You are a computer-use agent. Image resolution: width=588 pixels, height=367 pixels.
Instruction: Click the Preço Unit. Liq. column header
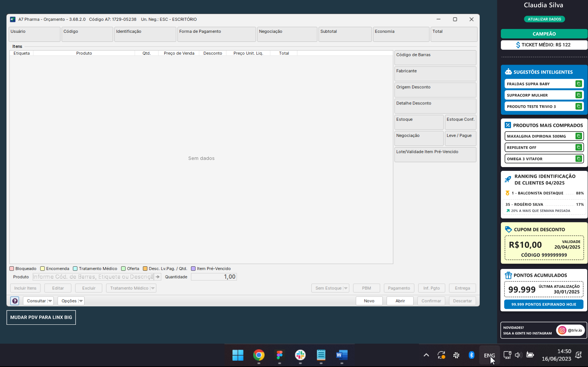(248, 53)
